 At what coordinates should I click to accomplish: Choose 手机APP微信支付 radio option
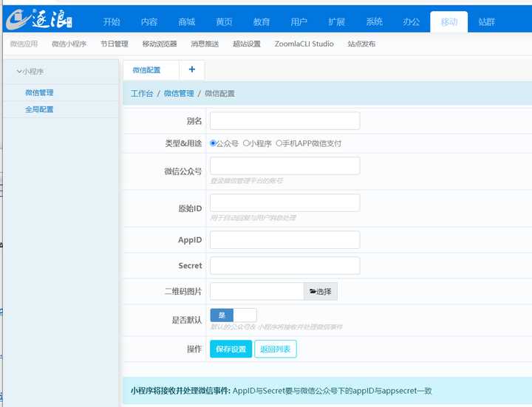click(279, 143)
